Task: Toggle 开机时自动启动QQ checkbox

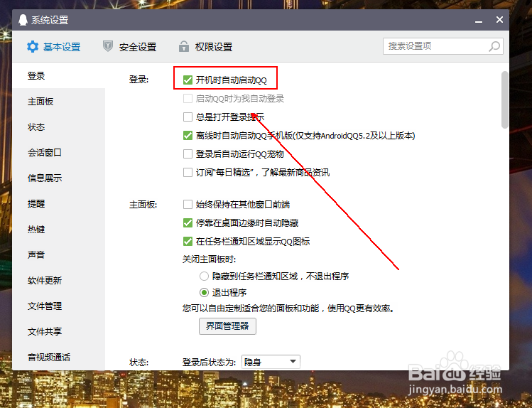Action: [x=188, y=80]
